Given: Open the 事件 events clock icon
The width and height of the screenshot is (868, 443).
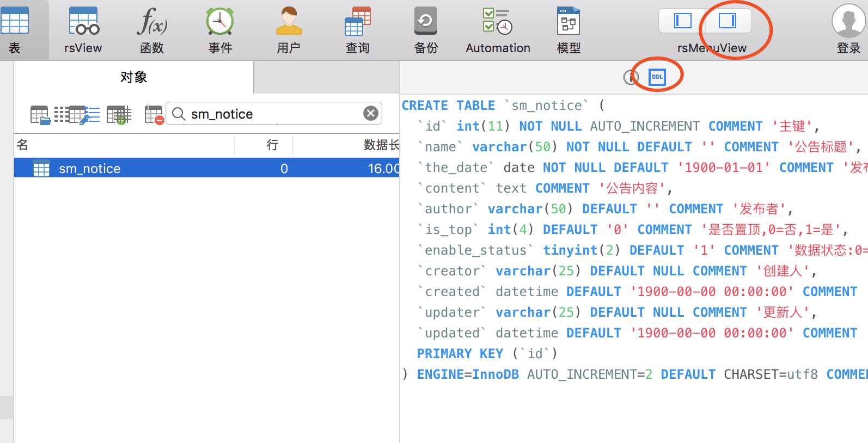Looking at the screenshot, I should pos(220,22).
